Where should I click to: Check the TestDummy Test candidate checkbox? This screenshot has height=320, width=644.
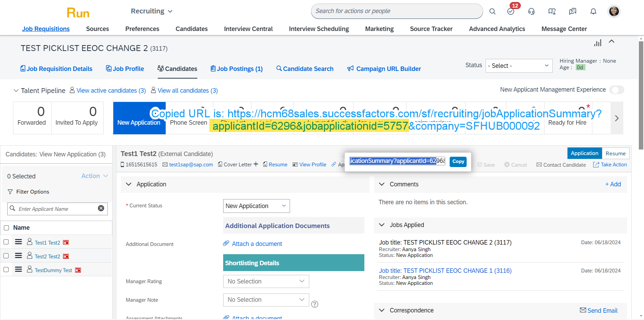pyautogui.click(x=6, y=269)
